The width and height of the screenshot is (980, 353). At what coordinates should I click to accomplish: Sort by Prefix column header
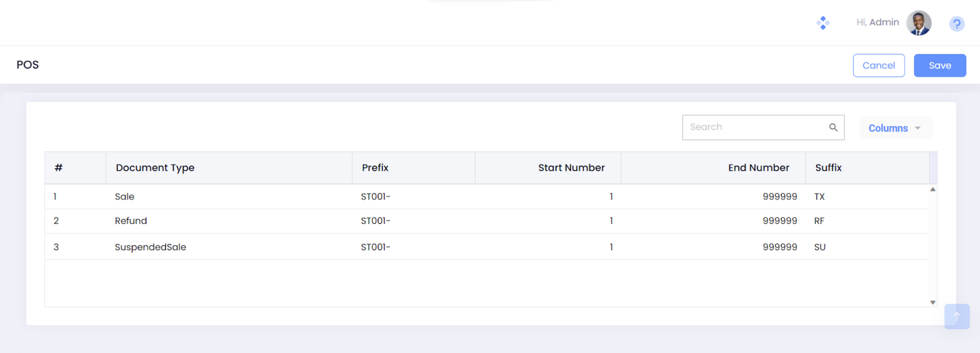[x=375, y=168]
